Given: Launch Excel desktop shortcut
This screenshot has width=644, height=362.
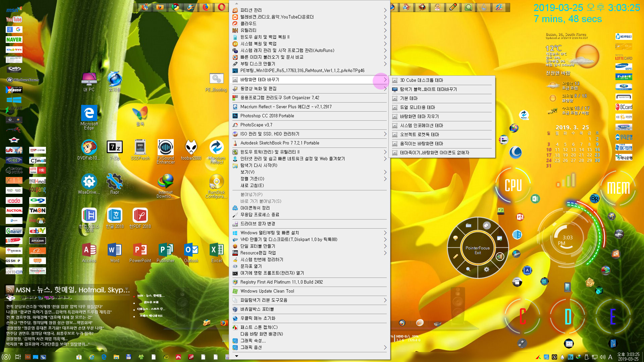Looking at the screenshot, I should pyautogui.click(x=217, y=252).
